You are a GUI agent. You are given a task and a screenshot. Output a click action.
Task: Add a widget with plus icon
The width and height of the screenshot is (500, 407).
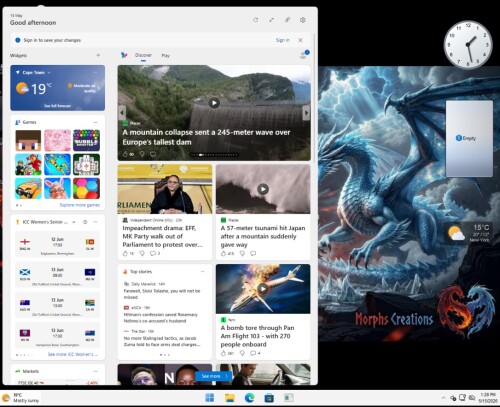click(x=98, y=55)
